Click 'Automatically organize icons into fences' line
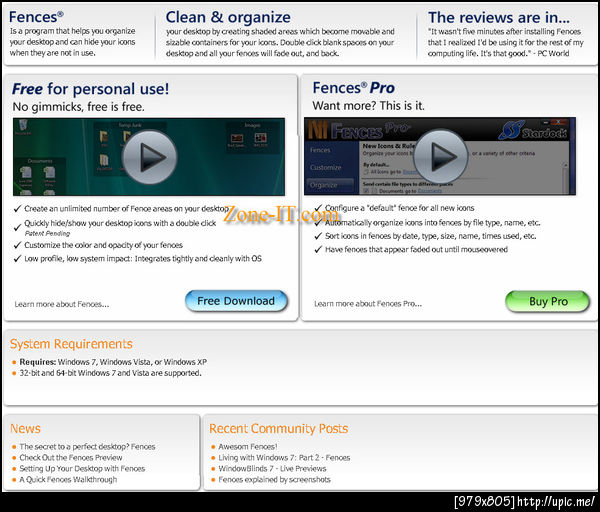The width and height of the screenshot is (600, 512). tap(432, 223)
